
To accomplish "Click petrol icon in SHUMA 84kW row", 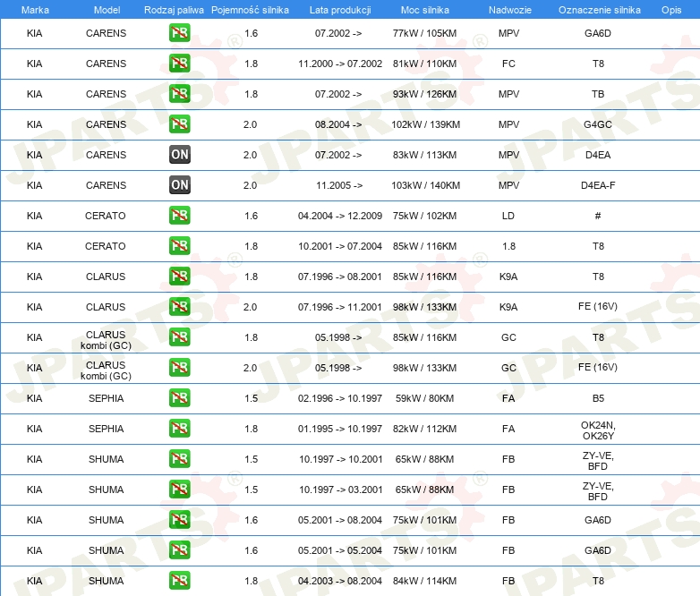I will coord(179,581).
